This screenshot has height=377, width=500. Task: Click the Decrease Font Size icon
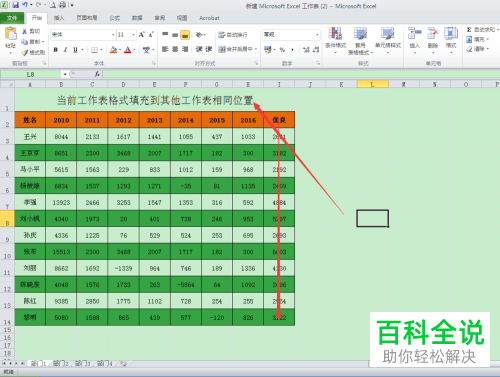[151, 34]
